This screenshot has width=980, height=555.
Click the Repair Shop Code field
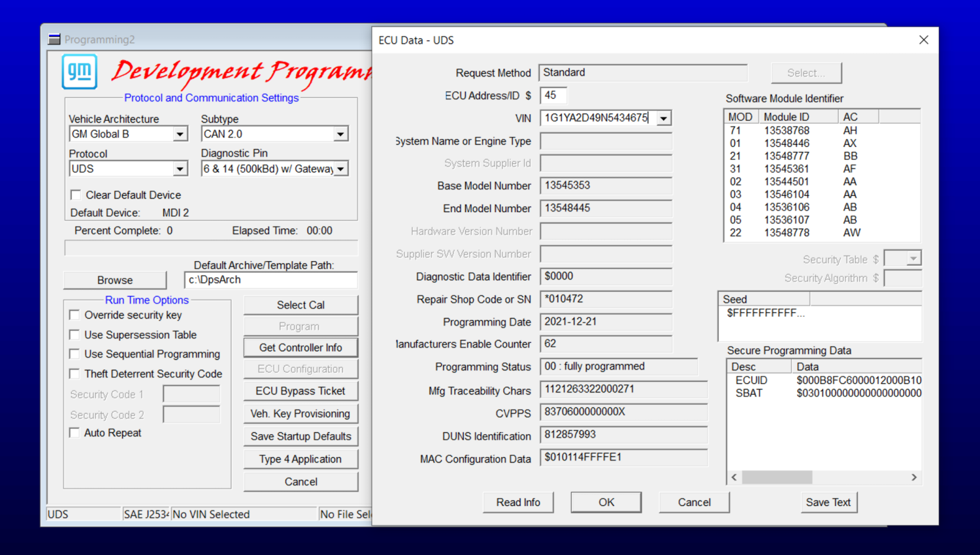(x=606, y=299)
